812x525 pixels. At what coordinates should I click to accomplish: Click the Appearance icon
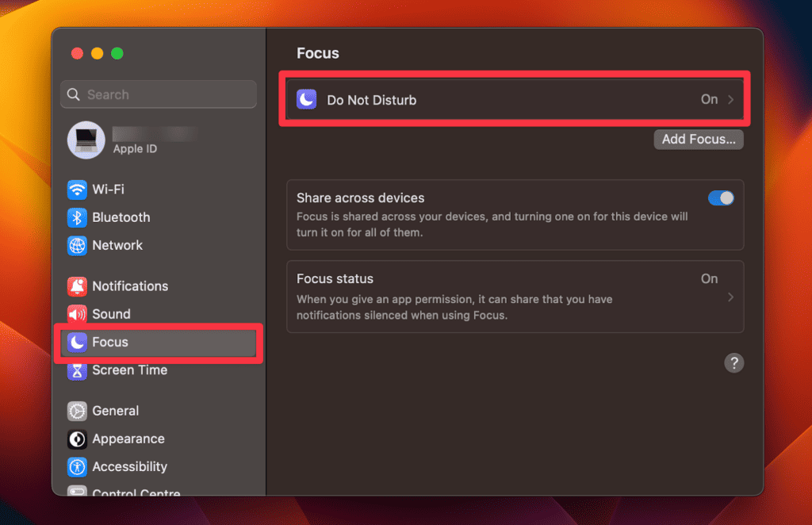(x=77, y=439)
